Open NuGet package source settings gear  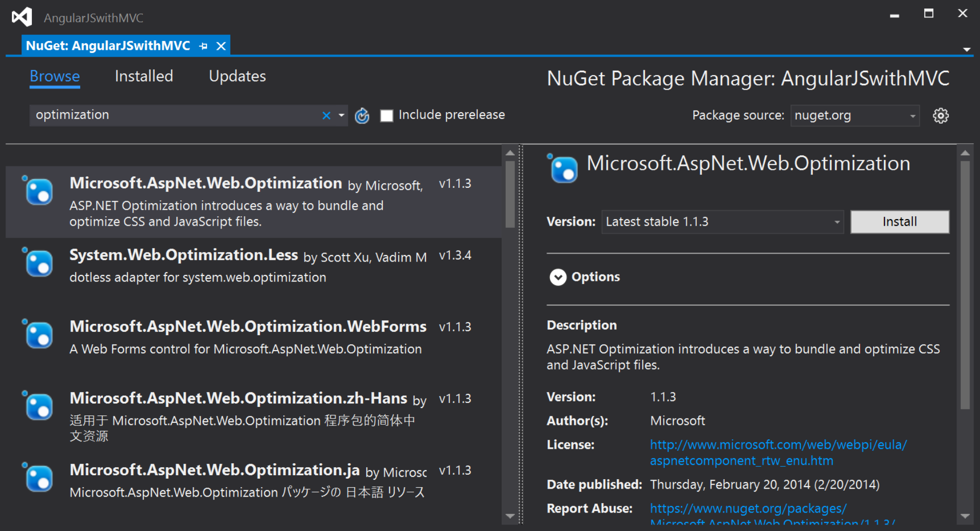click(x=941, y=116)
